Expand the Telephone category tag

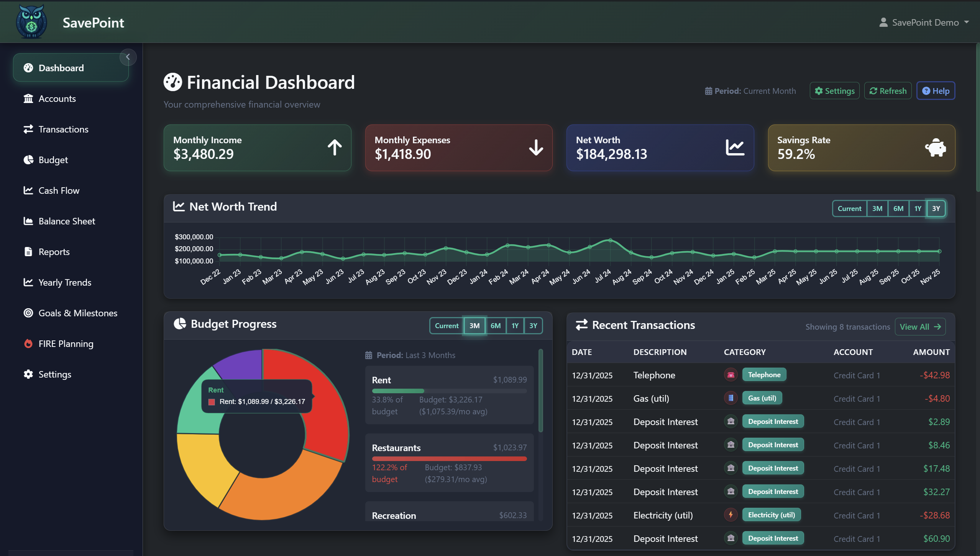[764, 374]
